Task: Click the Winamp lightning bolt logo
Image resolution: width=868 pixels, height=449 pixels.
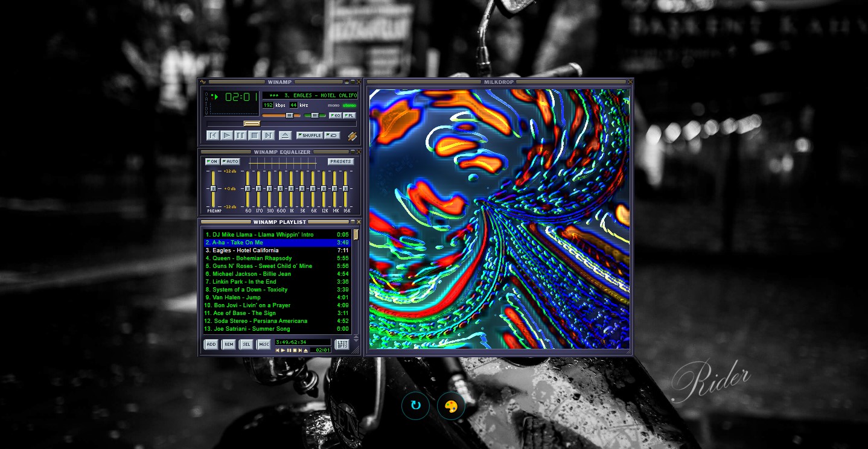Action: click(x=353, y=136)
